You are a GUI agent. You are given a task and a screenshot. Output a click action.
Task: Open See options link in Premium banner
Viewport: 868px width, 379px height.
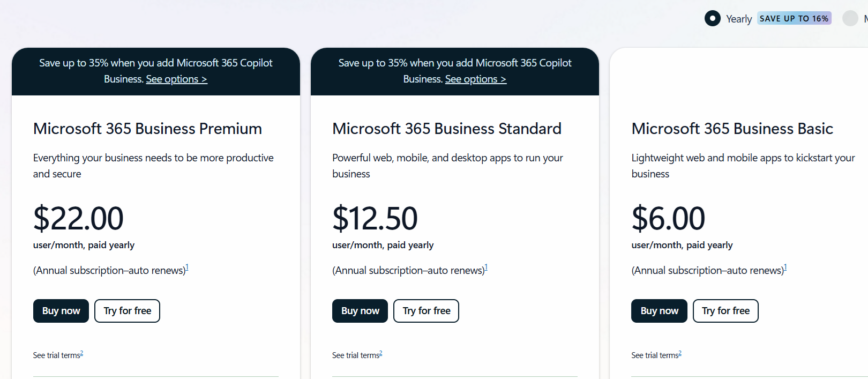tap(176, 79)
